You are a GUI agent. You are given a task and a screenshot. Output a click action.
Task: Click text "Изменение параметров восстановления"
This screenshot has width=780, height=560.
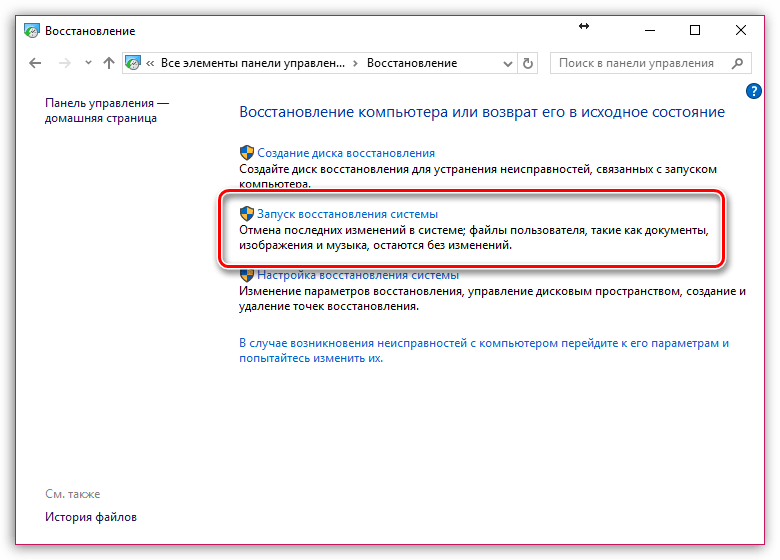[351, 291]
